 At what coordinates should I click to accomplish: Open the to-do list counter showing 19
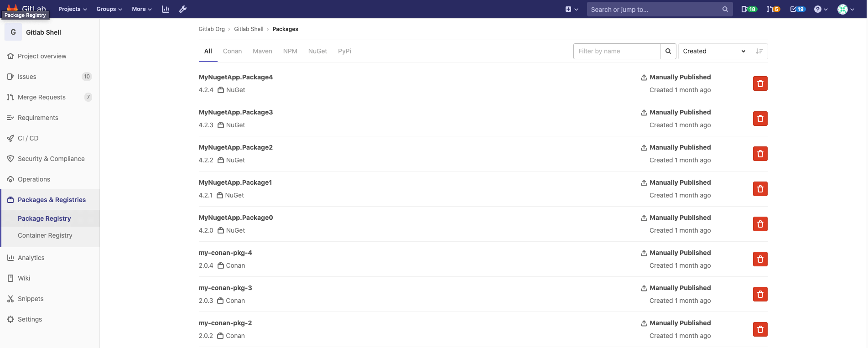(798, 9)
